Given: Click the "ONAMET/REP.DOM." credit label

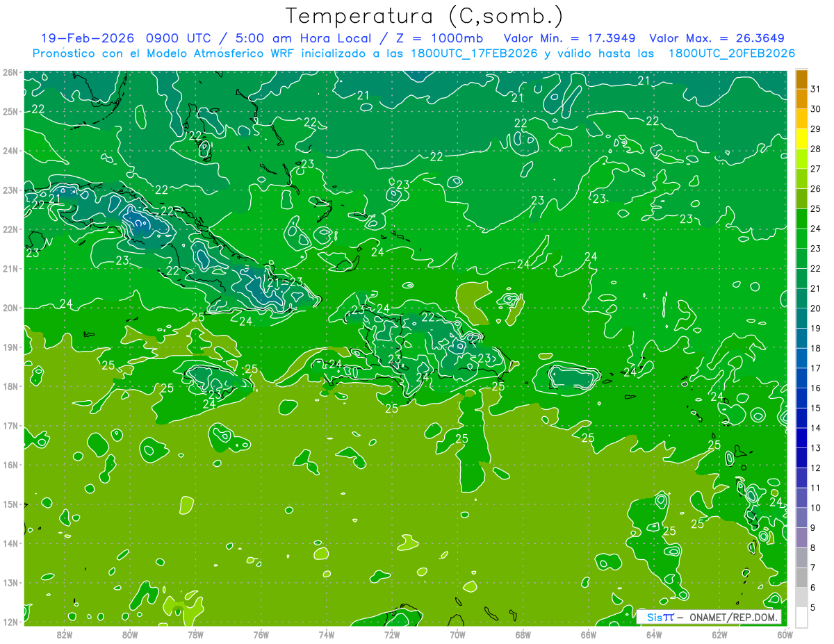Looking at the screenshot, I should click(x=733, y=617).
